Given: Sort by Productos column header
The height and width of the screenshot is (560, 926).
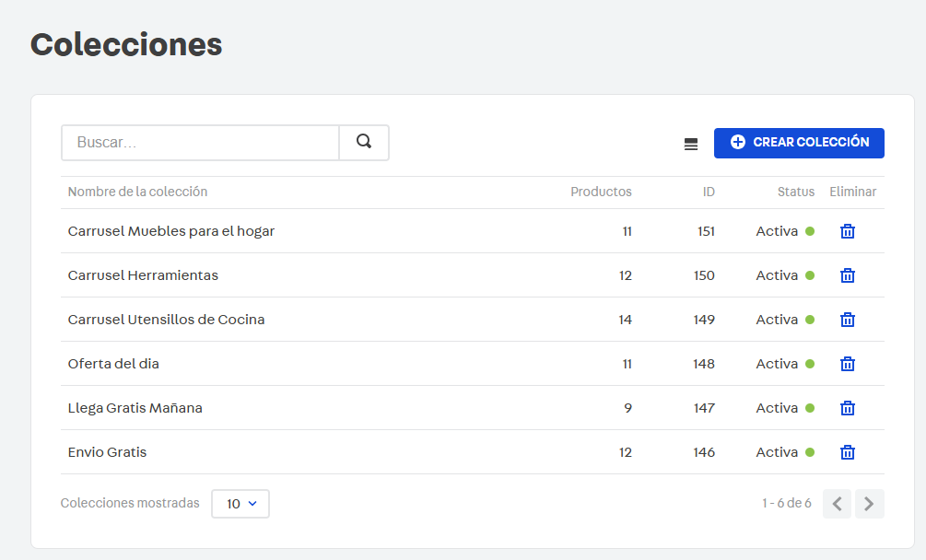Looking at the screenshot, I should click(601, 192).
